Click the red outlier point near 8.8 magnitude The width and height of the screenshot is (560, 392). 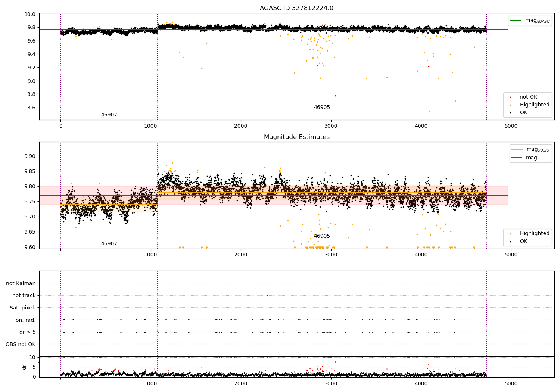335,96
